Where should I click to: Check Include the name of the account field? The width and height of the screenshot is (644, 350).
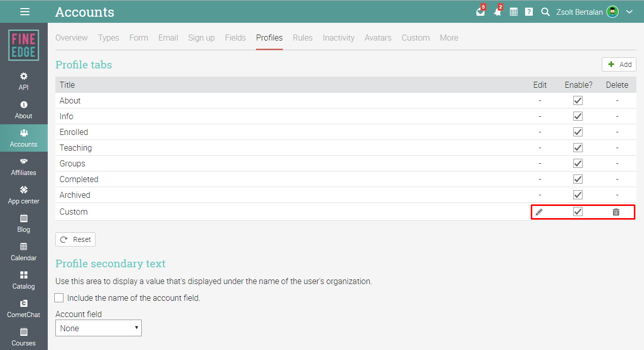[x=59, y=298]
